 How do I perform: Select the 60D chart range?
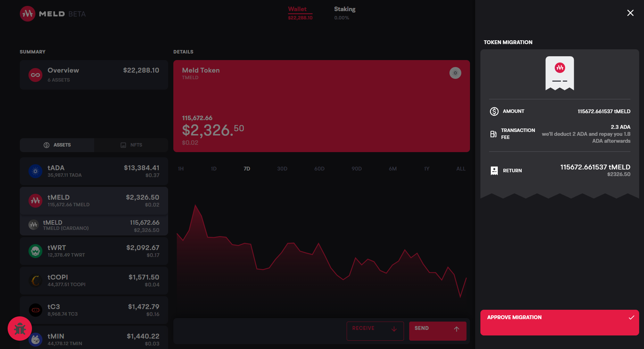pos(319,169)
